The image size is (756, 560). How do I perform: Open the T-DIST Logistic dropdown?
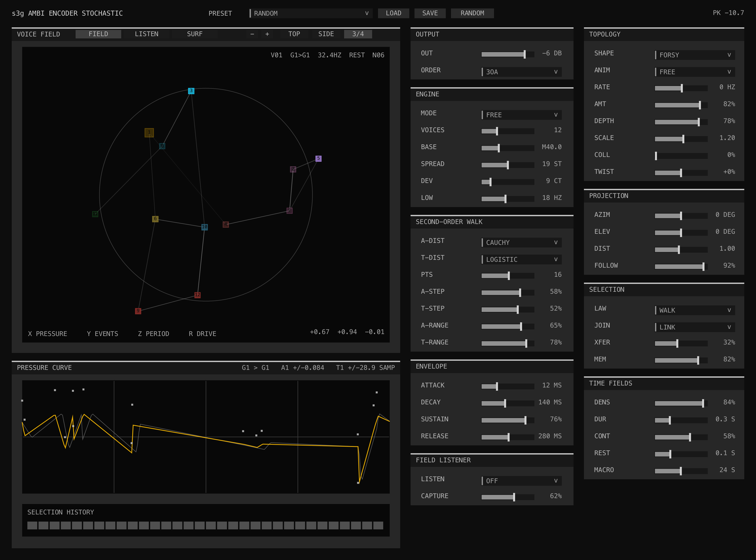click(x=522, y=259)
